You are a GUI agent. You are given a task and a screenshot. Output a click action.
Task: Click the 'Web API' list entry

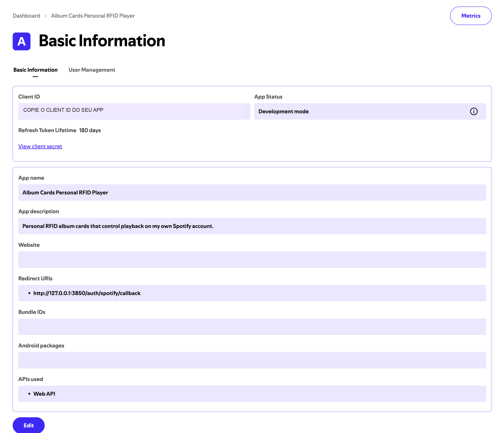pyautogui.click(x=44, y=394)
